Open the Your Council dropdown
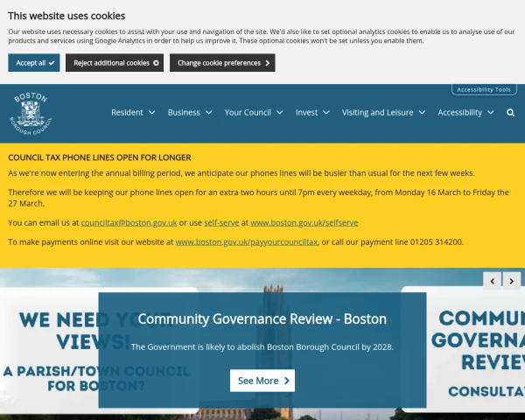The width and height of the screenshot is (525, 420). coord(254,113)
